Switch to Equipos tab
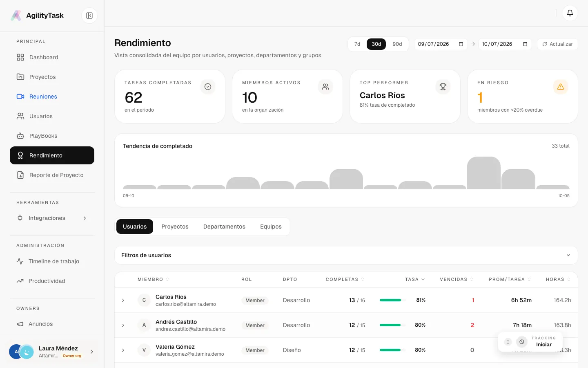The height and width of the screenshot is (368, 588). tap(271, 227)
